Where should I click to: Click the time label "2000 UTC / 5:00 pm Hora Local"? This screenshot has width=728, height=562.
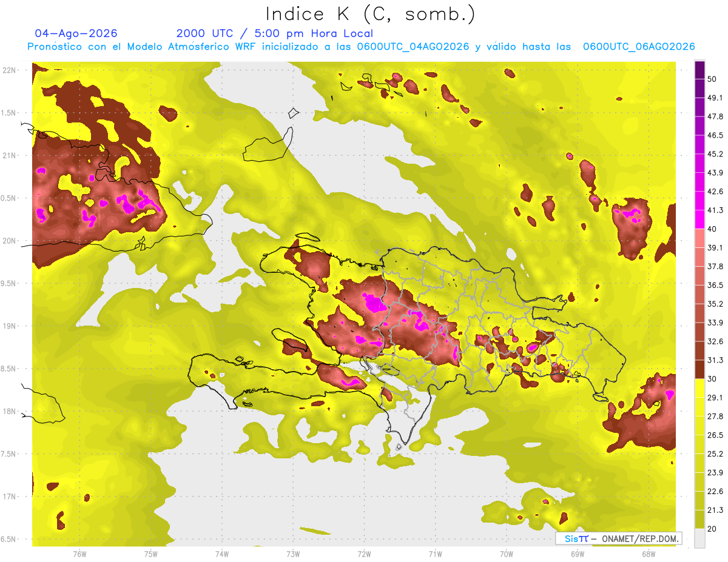pyautogui.click(x=274, y=33)
